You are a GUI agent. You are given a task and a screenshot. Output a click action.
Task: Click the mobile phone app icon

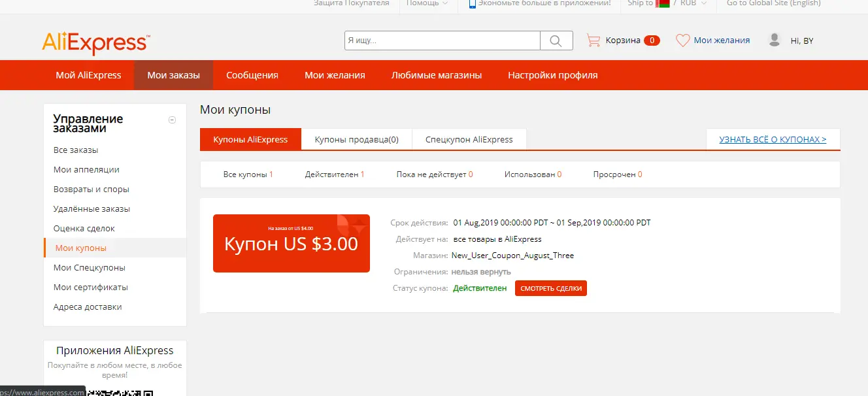point(473,3)
